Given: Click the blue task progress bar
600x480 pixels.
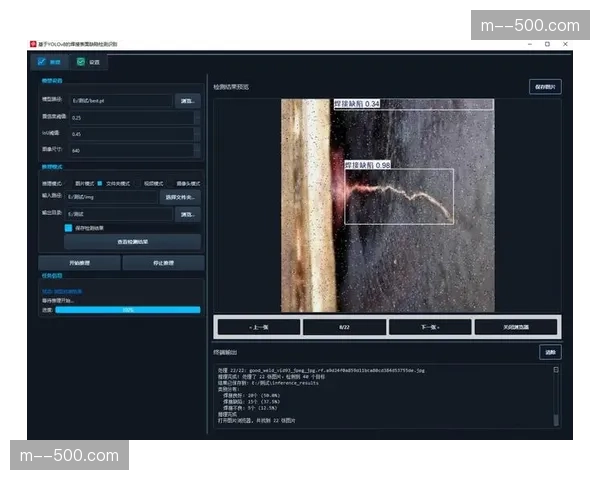Looking at the screenshot, I should [x=128, y=310].
